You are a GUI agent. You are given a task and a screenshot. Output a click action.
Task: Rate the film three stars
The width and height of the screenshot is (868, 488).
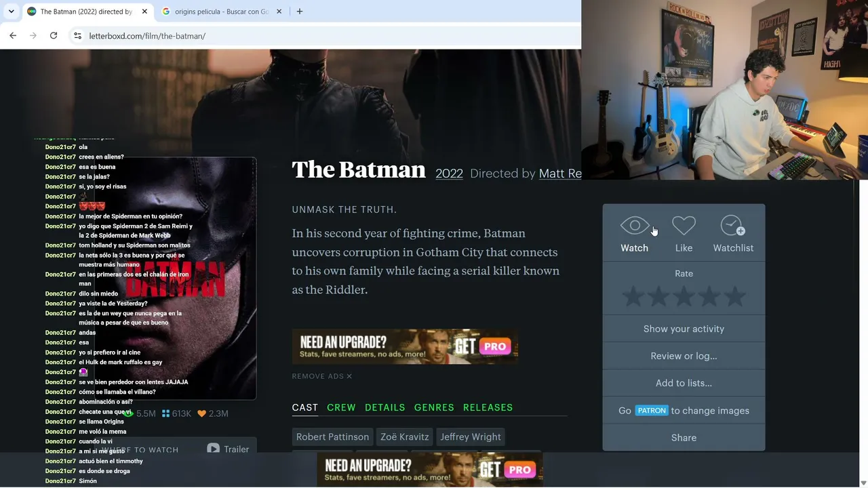(x=684, y=297)
